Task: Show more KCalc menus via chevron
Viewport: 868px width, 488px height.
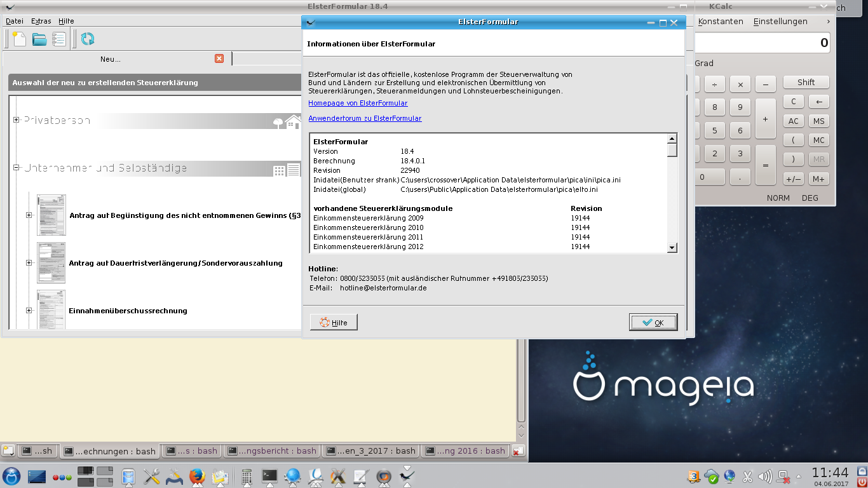Action: 828,21
